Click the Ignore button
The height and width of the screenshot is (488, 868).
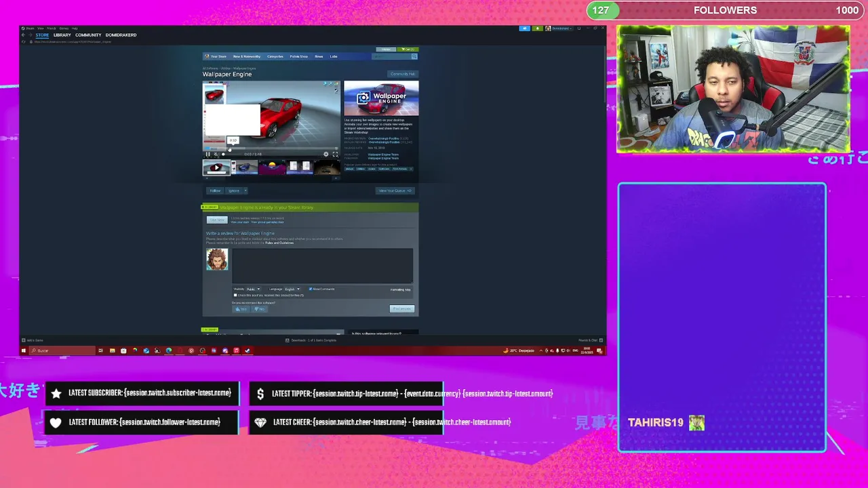[233, 190]
